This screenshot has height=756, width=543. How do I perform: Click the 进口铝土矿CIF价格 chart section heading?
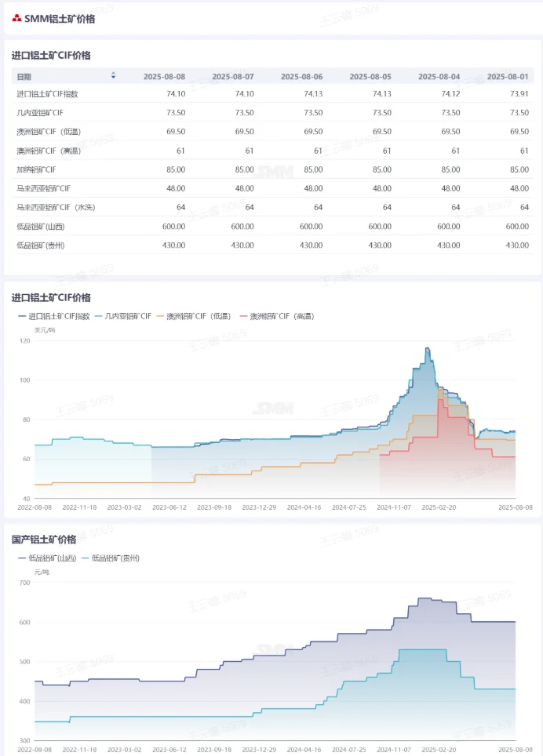(x=51, y=297)
